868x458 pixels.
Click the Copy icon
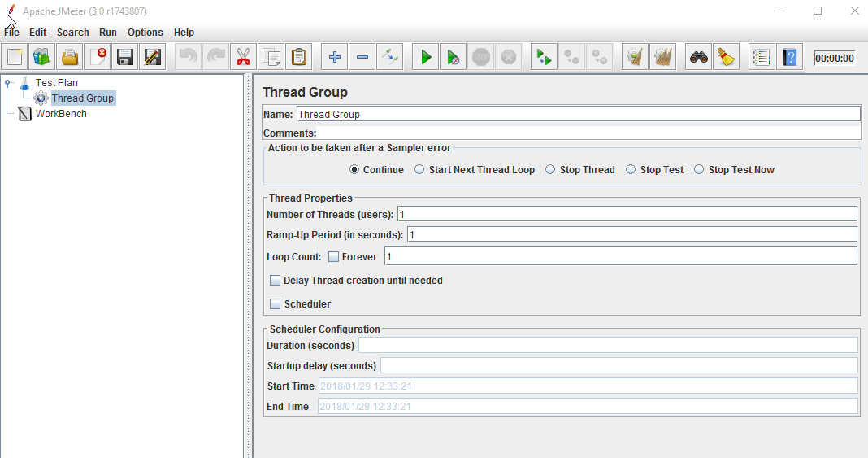pyautogui.click(x=271, y=57)
